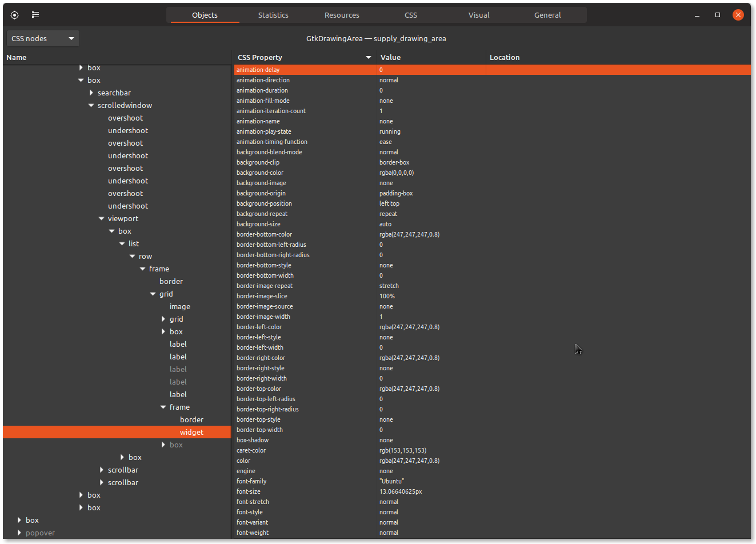Viewport: 756px width, 544px height.
Task: Expand the nested grid node under image
Action: (x=163, y=319)
